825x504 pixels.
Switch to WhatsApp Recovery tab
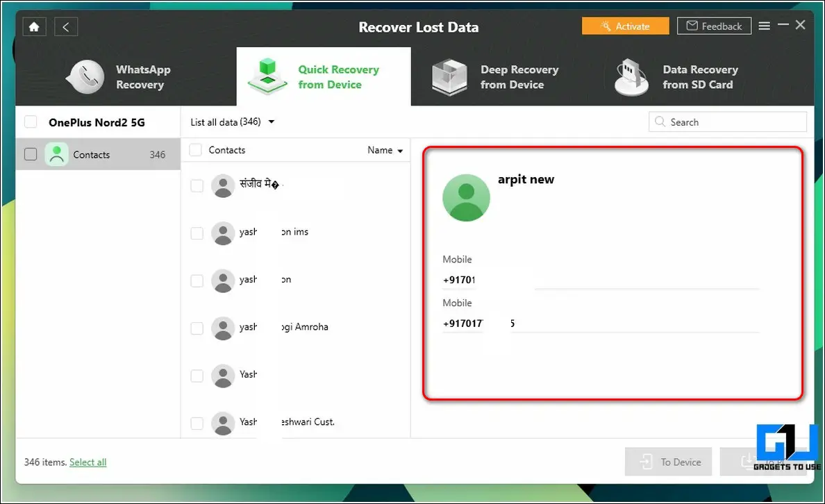(x=126, y=77)
